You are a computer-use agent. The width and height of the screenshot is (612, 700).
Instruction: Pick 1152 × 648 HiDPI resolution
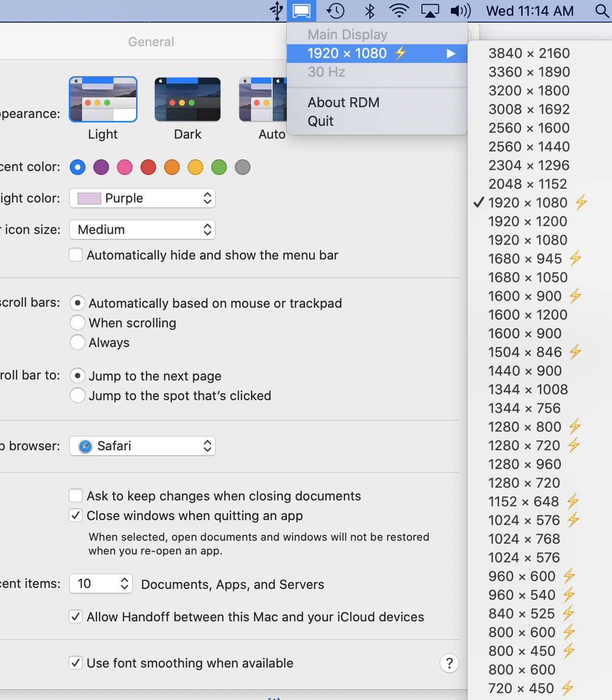pyautogui.click(x=540, y=501)
